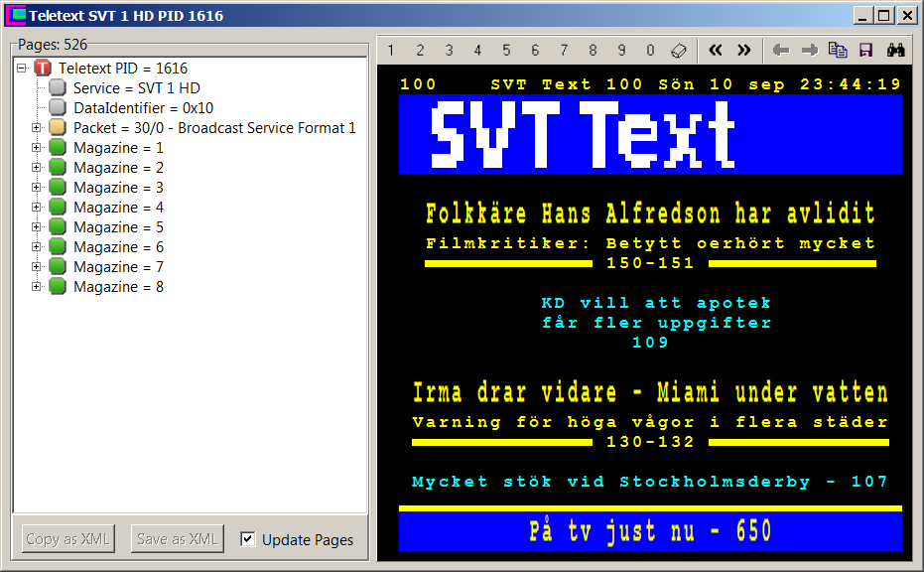Viewport: 924px width, 572px height.
Task: Select the Service = SVT 1 HD row
Action: pos(137,88)
